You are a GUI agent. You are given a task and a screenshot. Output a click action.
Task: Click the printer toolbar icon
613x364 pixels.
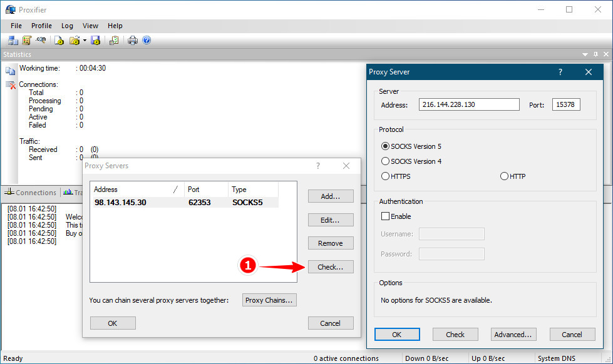tap(133, 40)
